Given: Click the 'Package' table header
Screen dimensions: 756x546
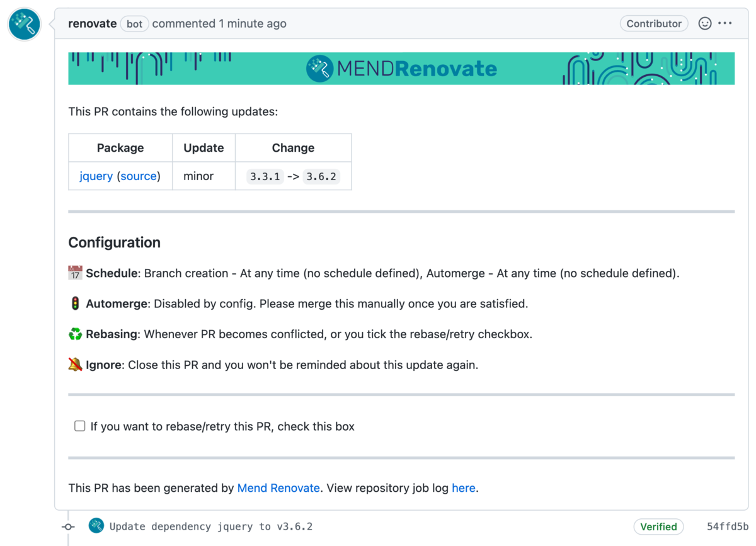Looking at the screenshot, I should [x=120, y=148].
